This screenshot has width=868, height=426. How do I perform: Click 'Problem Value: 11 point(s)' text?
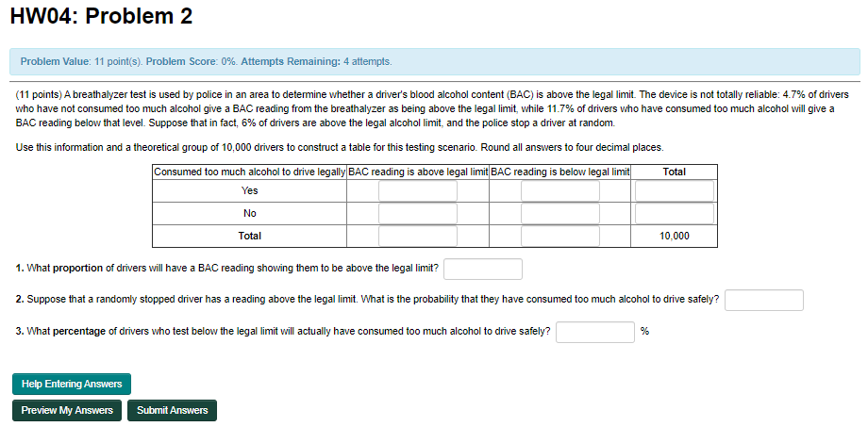click(x=81, y=61)
